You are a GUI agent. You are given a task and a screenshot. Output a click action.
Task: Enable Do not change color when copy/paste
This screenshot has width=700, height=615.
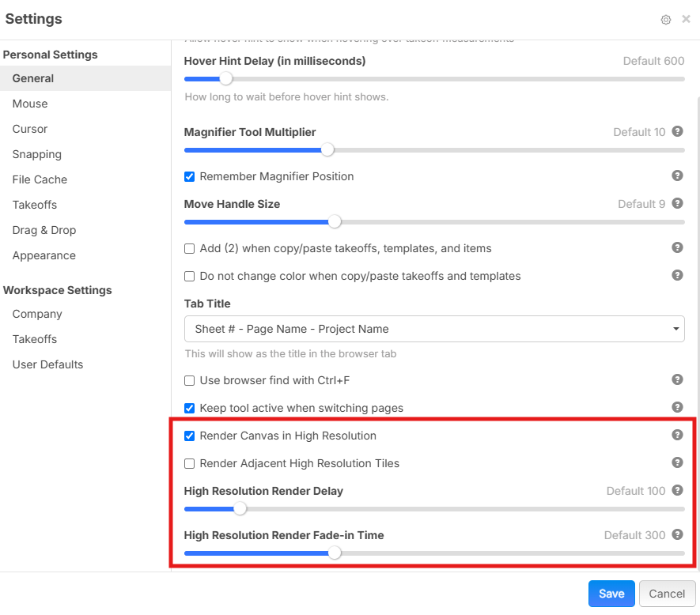(x=189, y=276)
